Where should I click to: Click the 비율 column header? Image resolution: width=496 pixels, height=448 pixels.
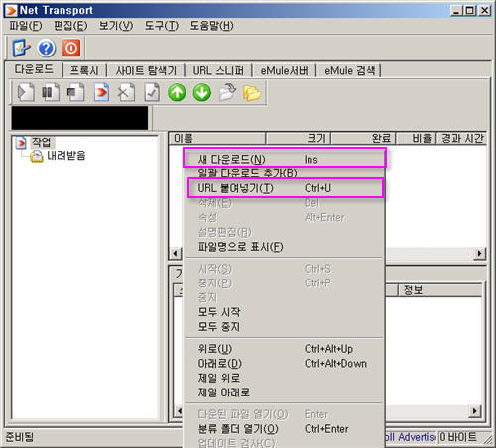tap(417, 138)
